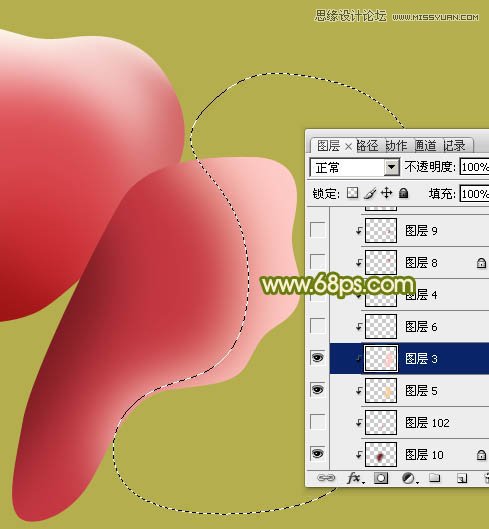The image size is (489, 529).
Task: Switch to 动作 tab
Action: coord(396,146)
